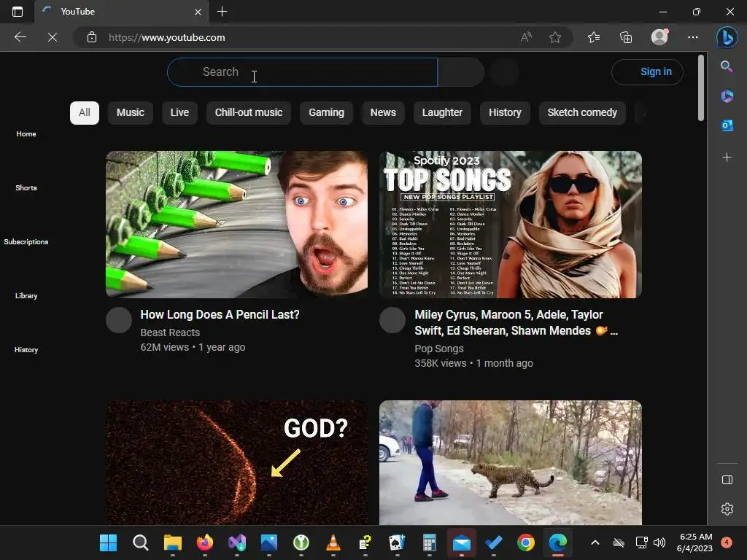Close the YouTube tab
The width and height of the screenshot is (747, 560).
click(198, 12)
